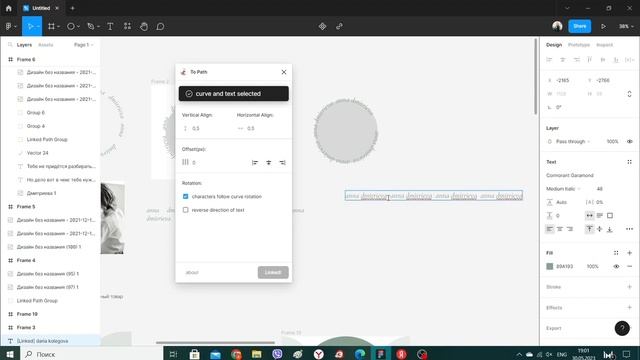Toggle constrain proportions icon
This screenshot has width=640, height=360.
[629, 94]
